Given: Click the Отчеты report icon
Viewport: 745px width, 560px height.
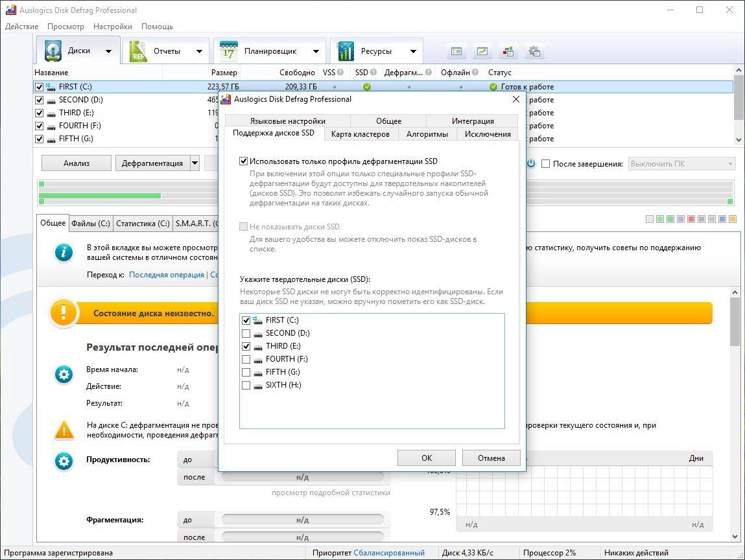Looking at the screenshot, I should pyautogui.click(x=138, y=51).
